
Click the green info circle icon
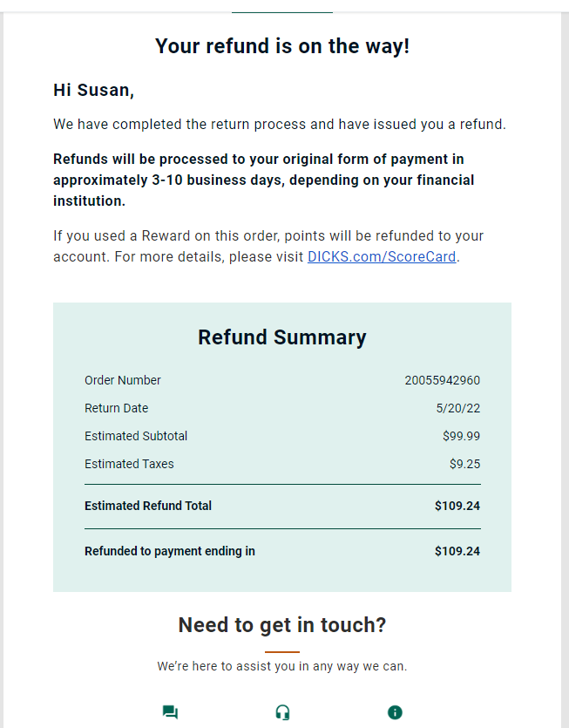pos(395,712)
